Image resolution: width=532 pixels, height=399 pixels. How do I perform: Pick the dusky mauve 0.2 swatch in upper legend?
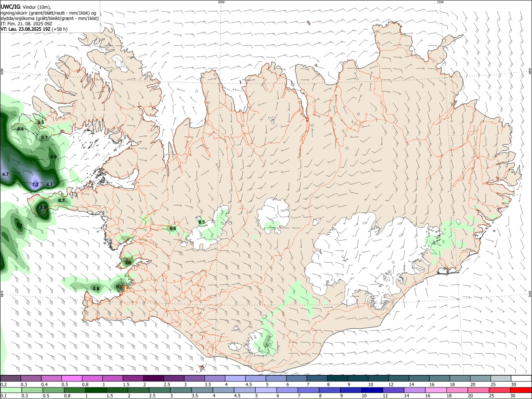click(10, 378)
